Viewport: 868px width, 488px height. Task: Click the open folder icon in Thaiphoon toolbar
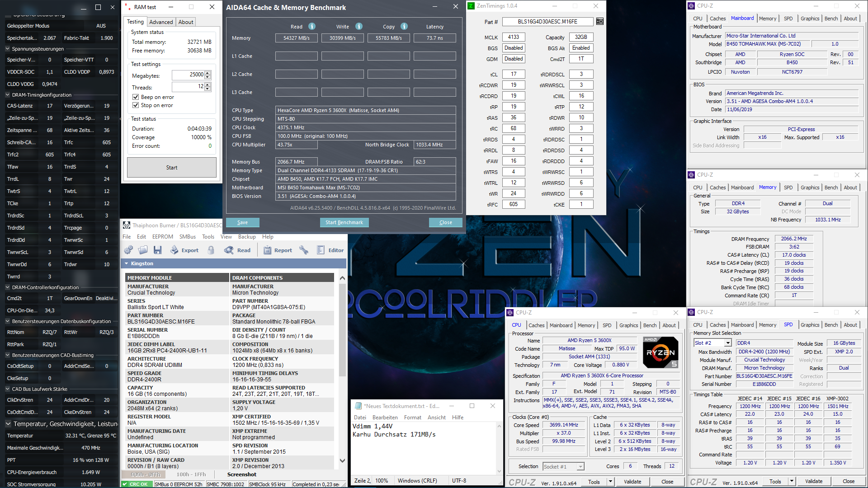pyautogui.click(x=143, y=250)
